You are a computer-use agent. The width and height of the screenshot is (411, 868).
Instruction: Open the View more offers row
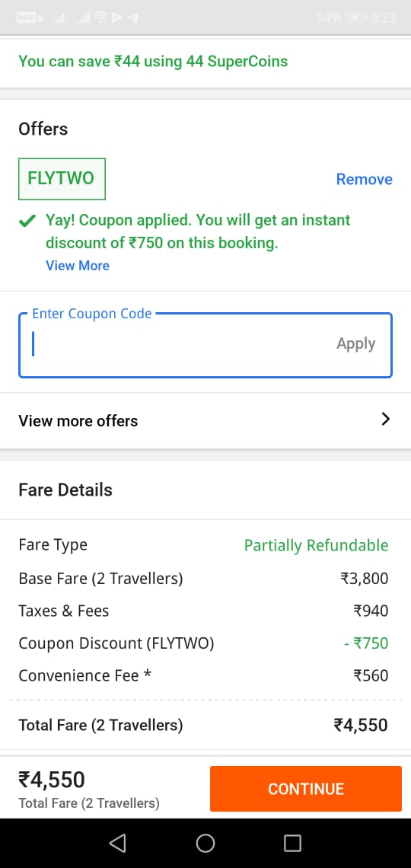point(205,421)
